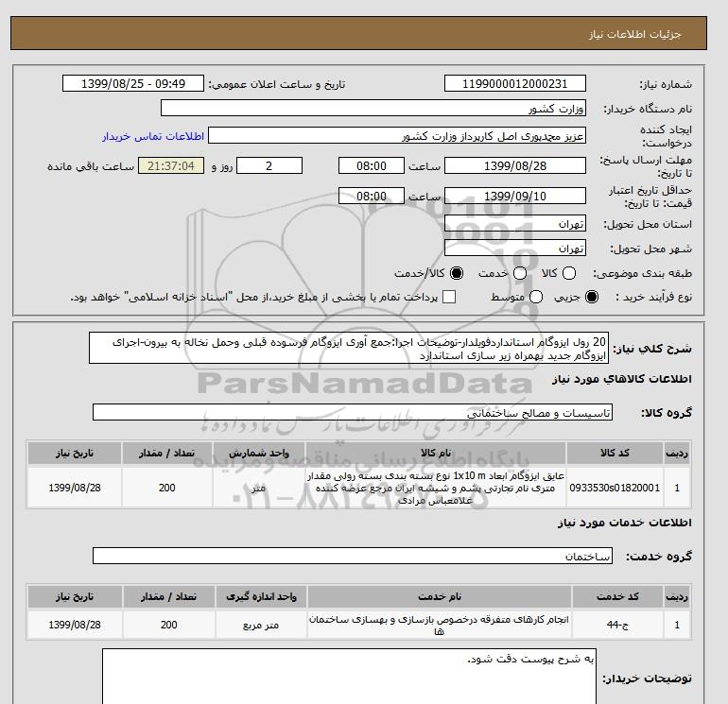Click the goods code 0933530s01820001 cell
The width and height of the screenshot is (728, 704).
pyautogui.click(x=615, y=488)
